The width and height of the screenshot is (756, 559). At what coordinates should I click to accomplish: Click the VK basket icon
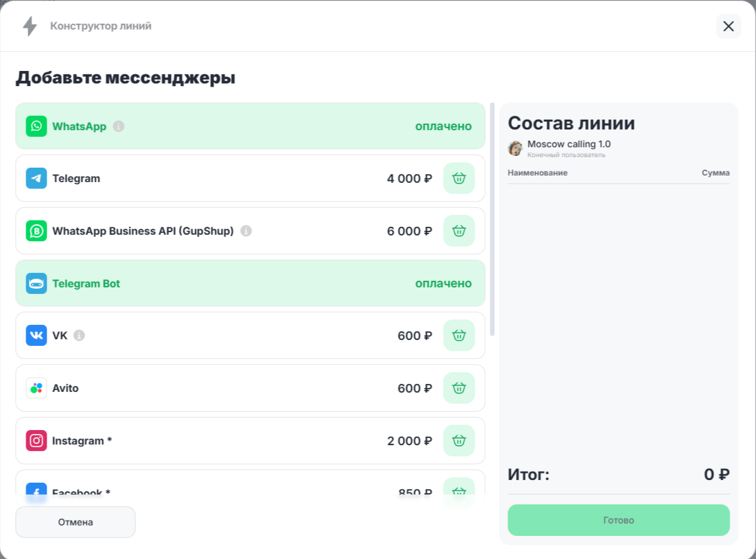coord(459,335)
